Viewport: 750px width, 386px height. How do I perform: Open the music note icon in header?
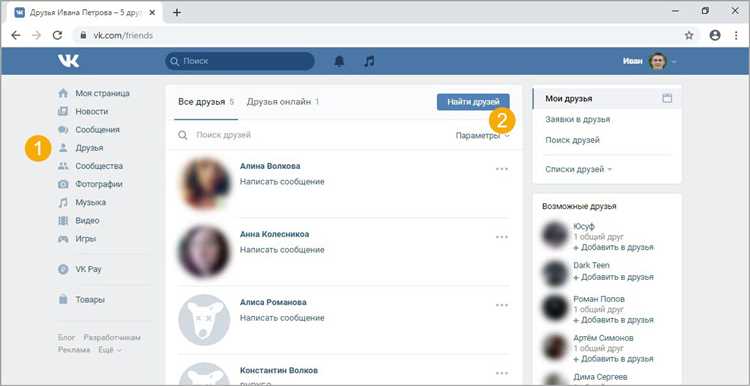pyautogui.click(x=369, y=61)
